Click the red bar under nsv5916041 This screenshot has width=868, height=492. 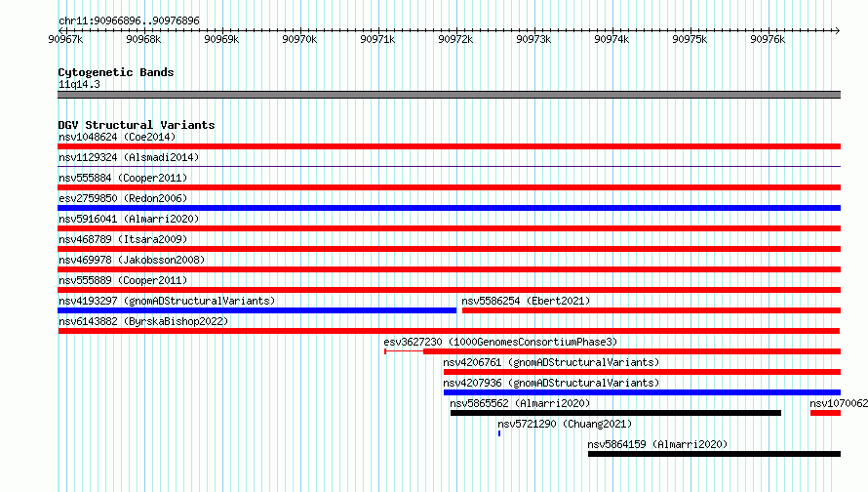449,228
